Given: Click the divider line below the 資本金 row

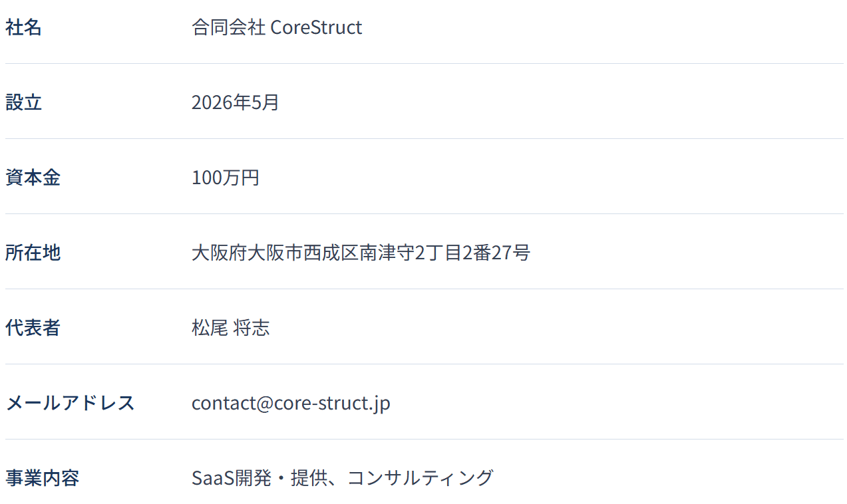Looking at the screenshot, I should (x=424, y=214).
